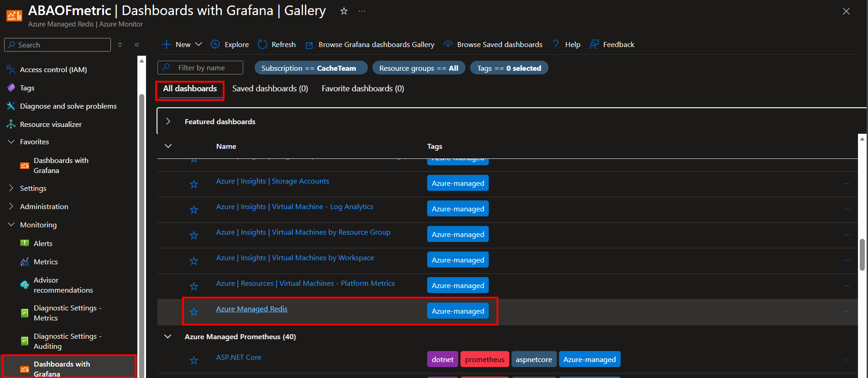Open Diagnostic Settings - Auditing
This screenshot has width=868, height=378.
click(x=68, y=341)
